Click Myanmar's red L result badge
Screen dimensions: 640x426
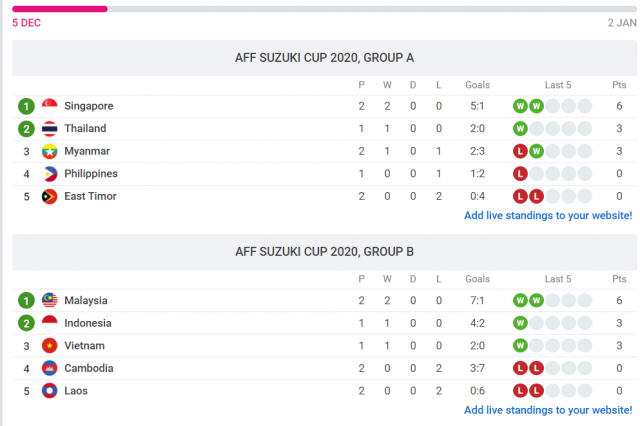click(520, 151)
